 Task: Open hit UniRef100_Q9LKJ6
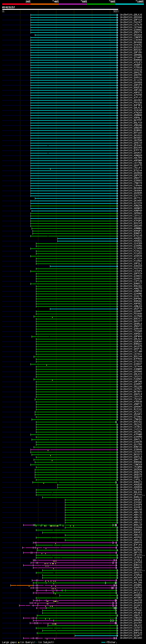[131, 15]
